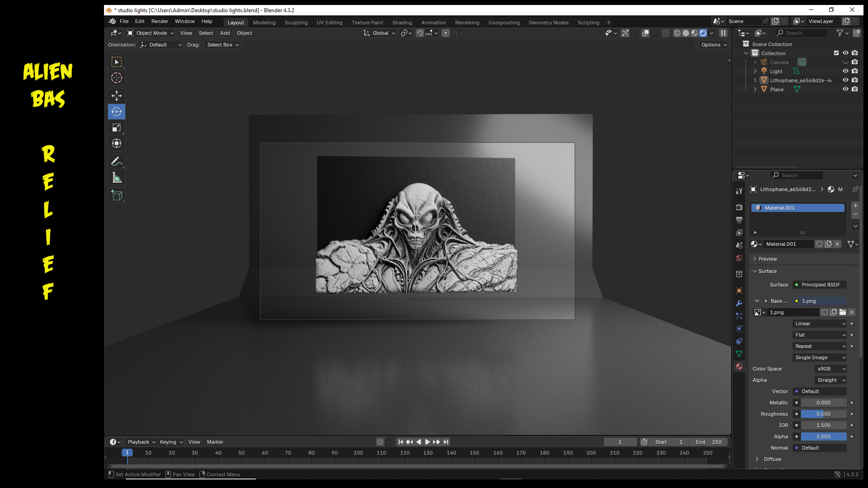Select the Rotate tool
The image size is (868, 488).
(x=117, y=112)
